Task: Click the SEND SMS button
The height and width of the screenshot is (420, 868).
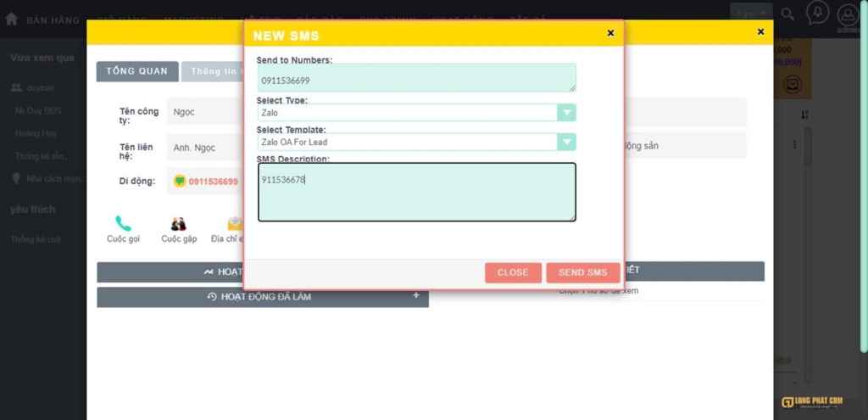Action: pos(582,272)
